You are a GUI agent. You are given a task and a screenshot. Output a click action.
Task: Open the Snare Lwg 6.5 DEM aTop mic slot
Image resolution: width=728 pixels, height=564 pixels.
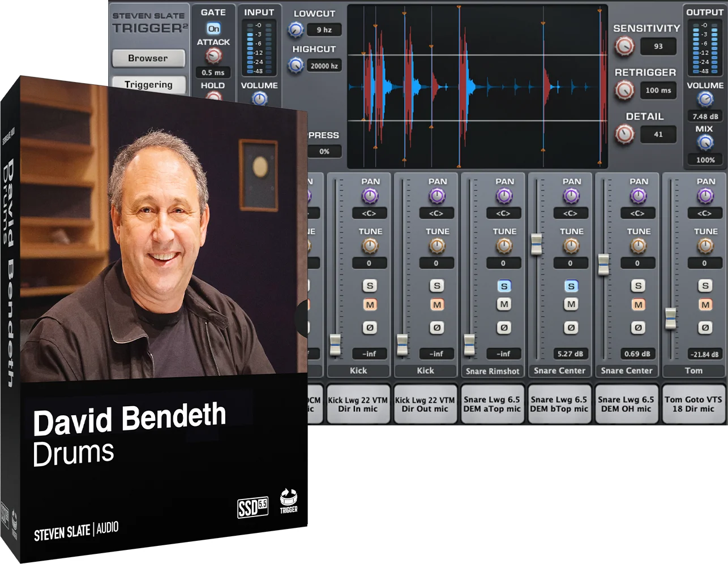(x=492, y=404)
